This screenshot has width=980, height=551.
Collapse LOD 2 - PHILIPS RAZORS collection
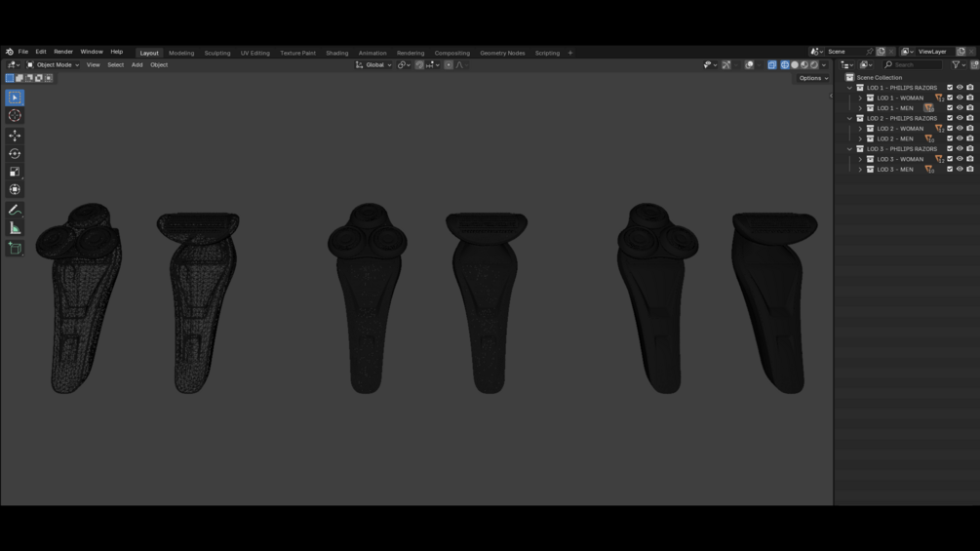point(849,119)
